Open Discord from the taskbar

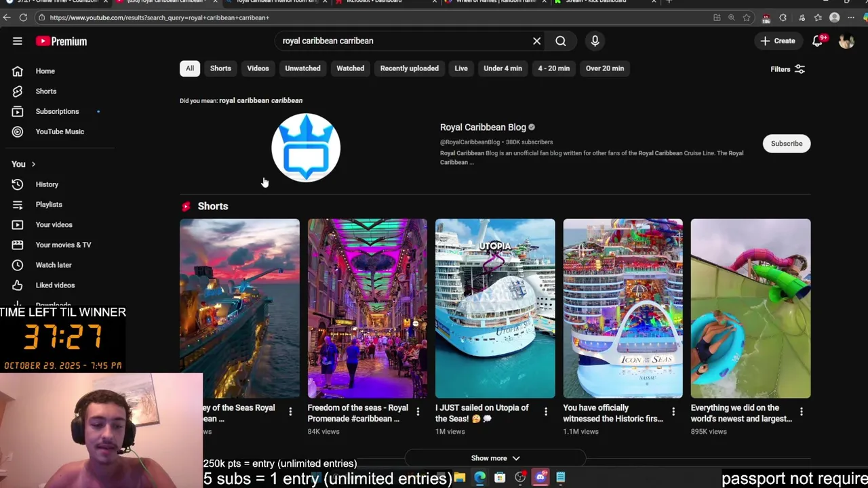(540, 478)
